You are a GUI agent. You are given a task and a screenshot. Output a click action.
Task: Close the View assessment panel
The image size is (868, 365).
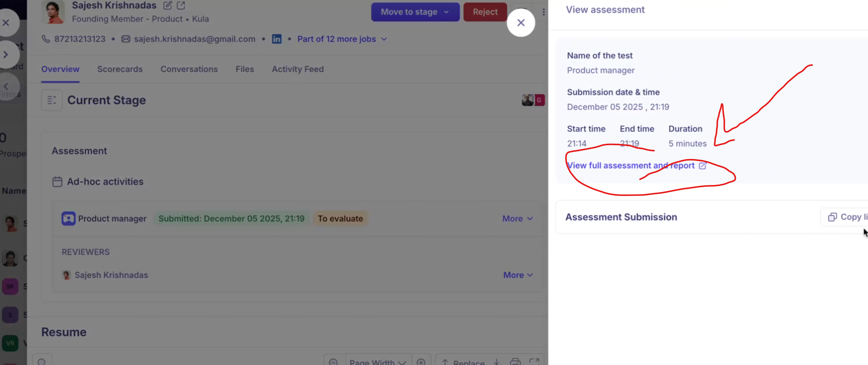click(x=520, y=23)
